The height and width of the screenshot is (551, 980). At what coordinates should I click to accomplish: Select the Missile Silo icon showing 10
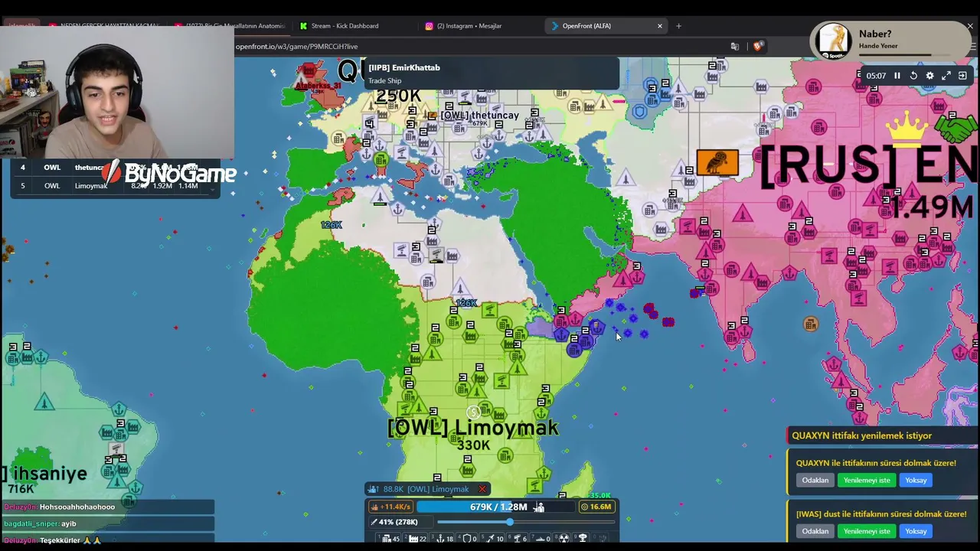tap(491, 539)
